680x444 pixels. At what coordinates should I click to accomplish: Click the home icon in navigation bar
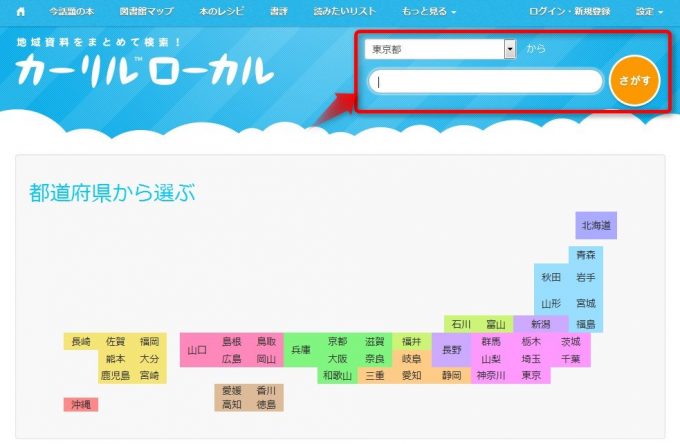pos(20,12)
